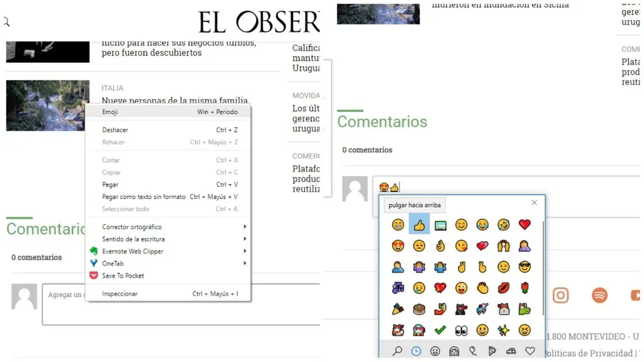Choose the green check mark emoji
Viewport: 644px width, 362px height.
[440, 330]
